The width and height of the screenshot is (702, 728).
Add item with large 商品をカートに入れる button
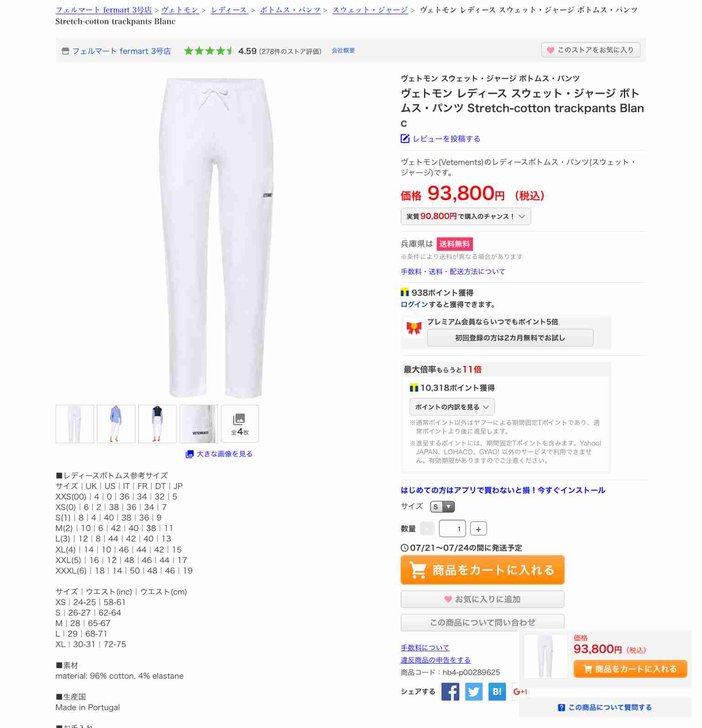483,570
